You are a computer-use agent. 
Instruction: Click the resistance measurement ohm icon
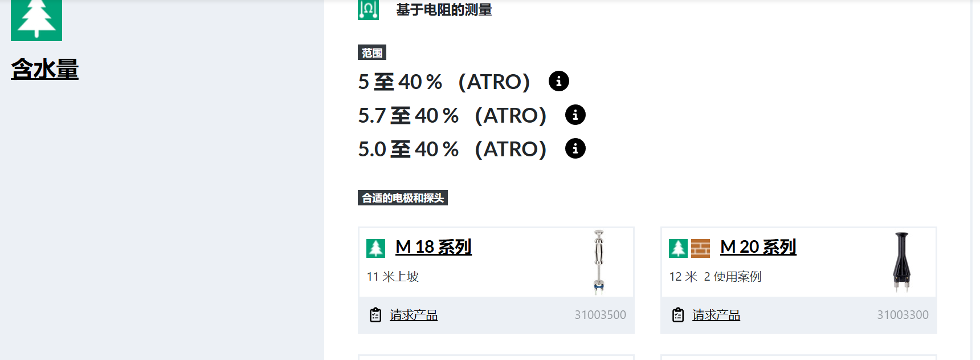(368, 10)
